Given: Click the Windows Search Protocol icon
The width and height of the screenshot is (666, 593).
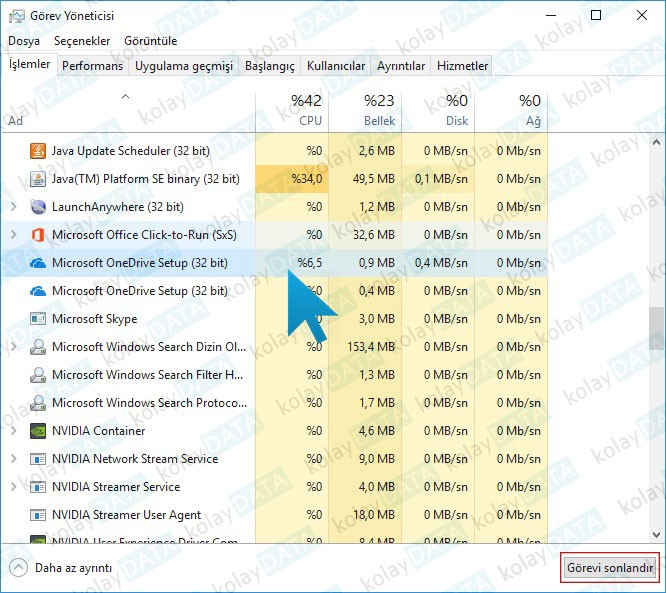Looking at the screenshot, I should click(38, 403).
